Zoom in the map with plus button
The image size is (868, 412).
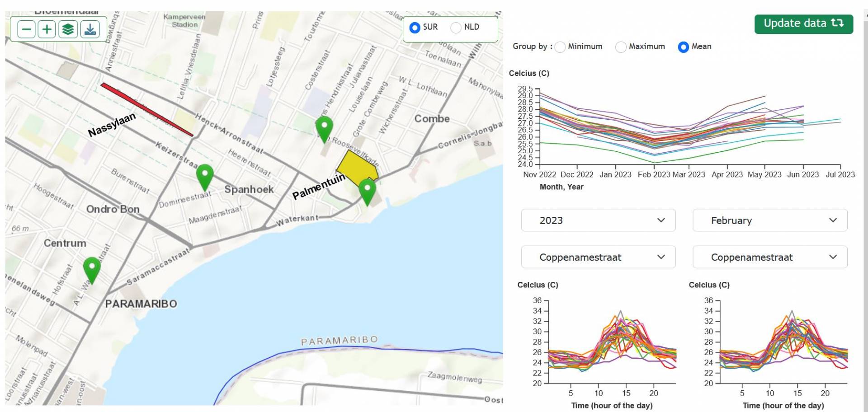[47, 30]
